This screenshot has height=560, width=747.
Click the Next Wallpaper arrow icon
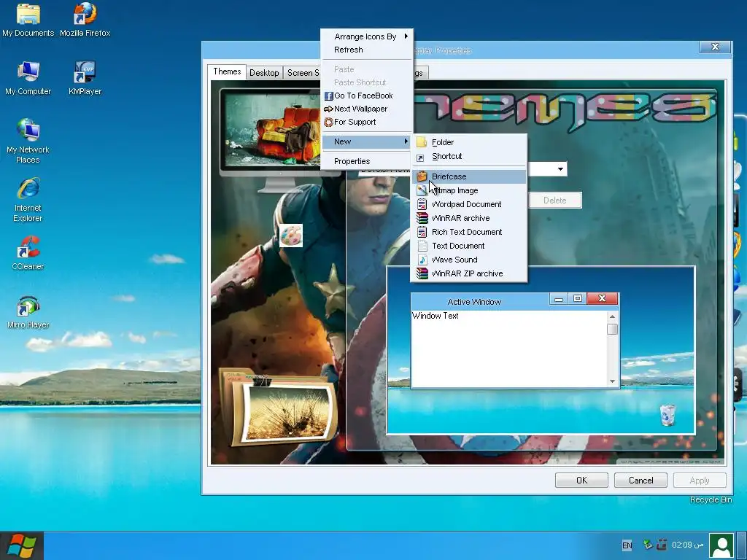[328, 109]
